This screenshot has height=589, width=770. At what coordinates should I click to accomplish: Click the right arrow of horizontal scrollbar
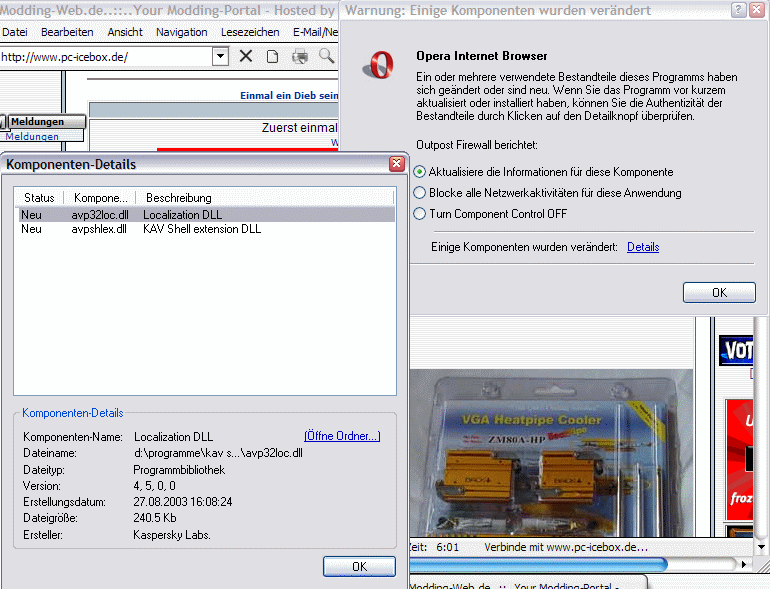coord(744,564)
